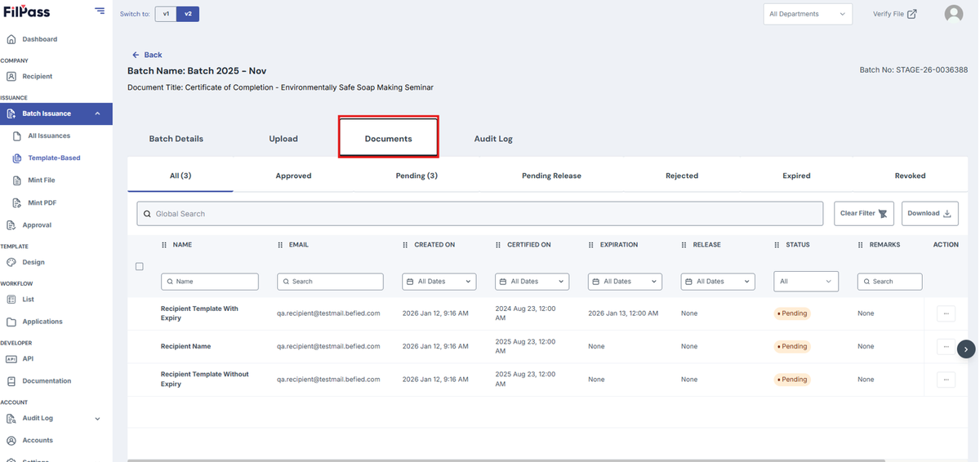Open Expiration date filter dropdown
The width and height of the screenshot is (980, 462).
[x=625, y=282]
